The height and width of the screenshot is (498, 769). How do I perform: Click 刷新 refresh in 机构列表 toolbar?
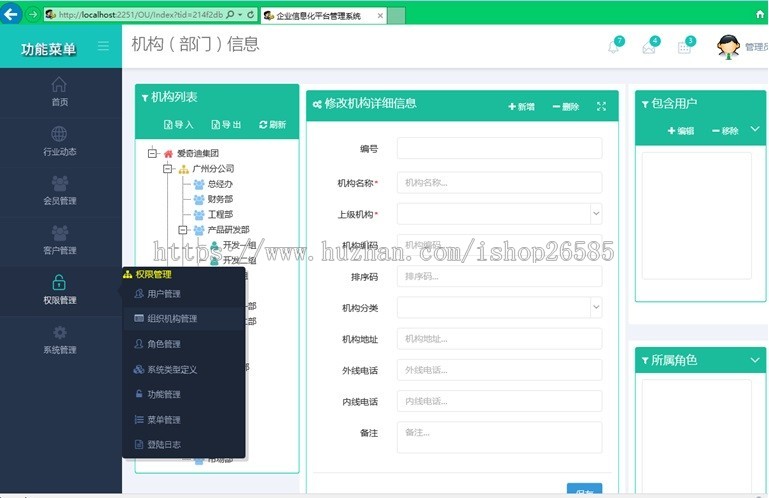[x=272, y=125]
